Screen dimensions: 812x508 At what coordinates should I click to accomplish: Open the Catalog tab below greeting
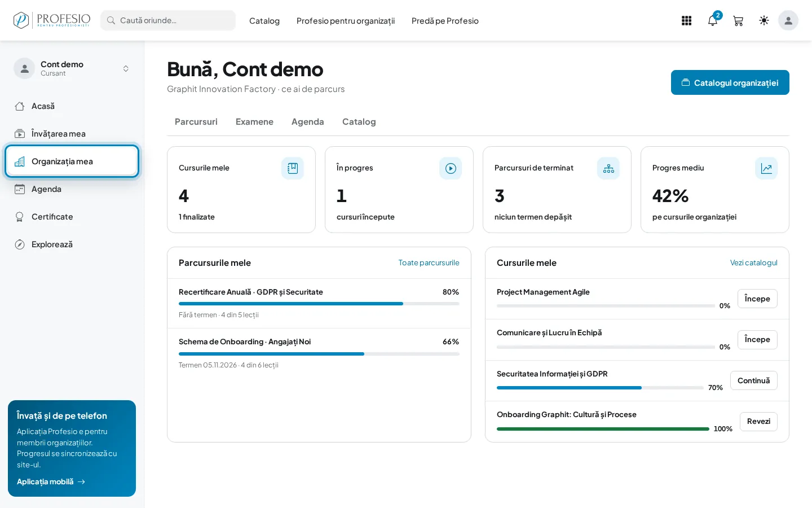359,121
